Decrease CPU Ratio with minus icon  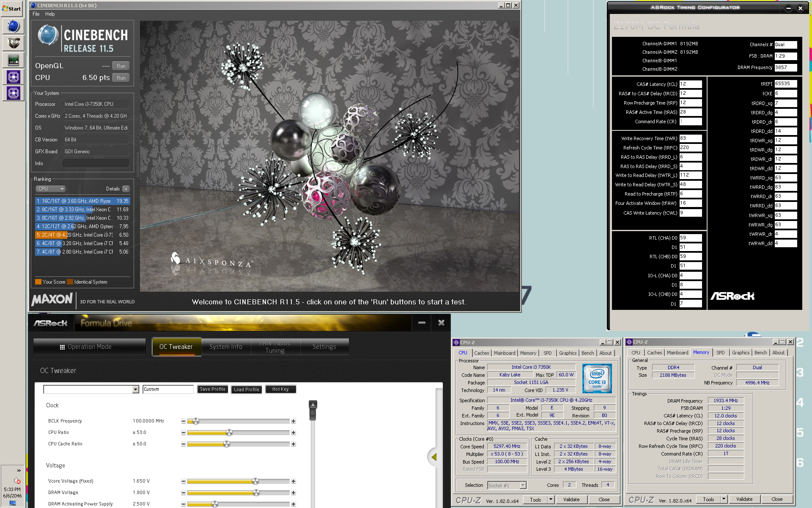(x=183, y=433)
